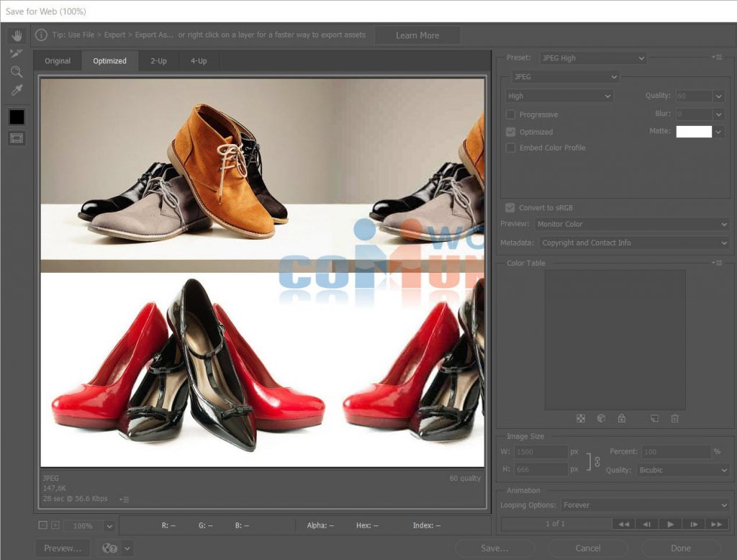Select the Eyedropper tool
Image resolution: width=737 pixels, height=560 pixels.
click(x=17, y=91)
